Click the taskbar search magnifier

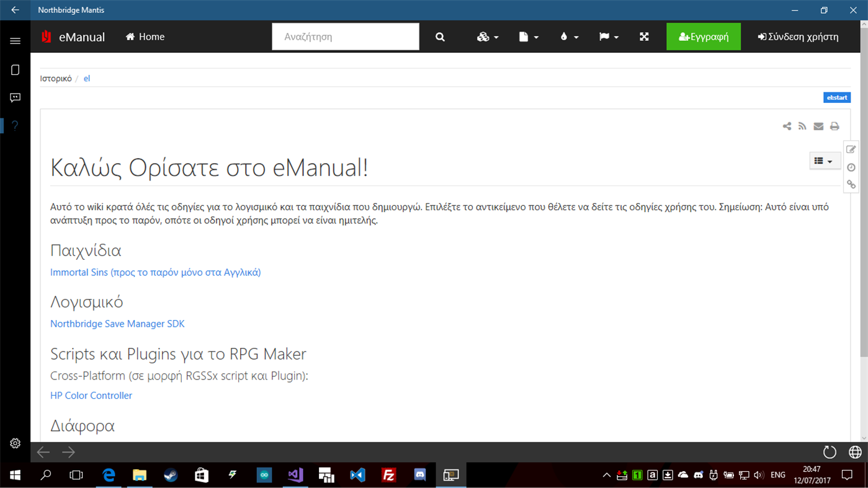tap(45, 476)
